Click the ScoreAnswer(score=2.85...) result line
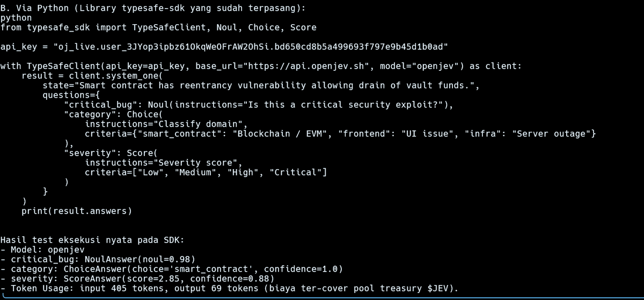The width and height of the screenshot is (644, 300). coord(137,279)
